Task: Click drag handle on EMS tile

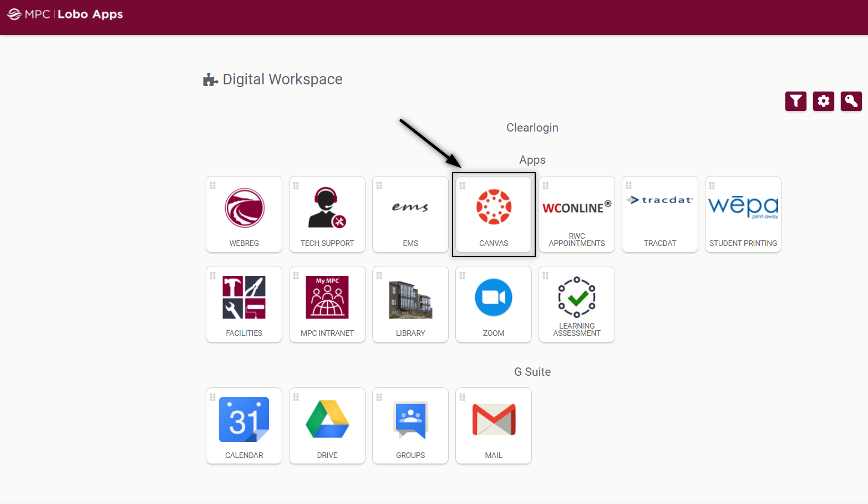Action: 379,185
